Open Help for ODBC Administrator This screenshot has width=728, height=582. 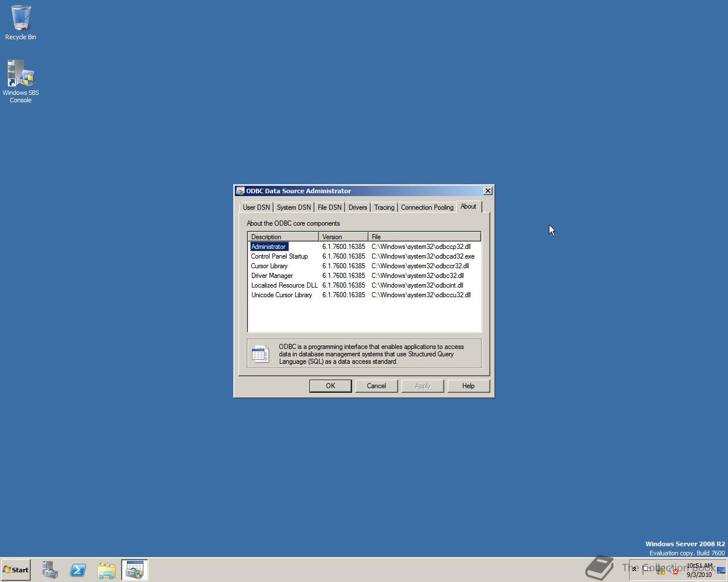click(469, 386)
